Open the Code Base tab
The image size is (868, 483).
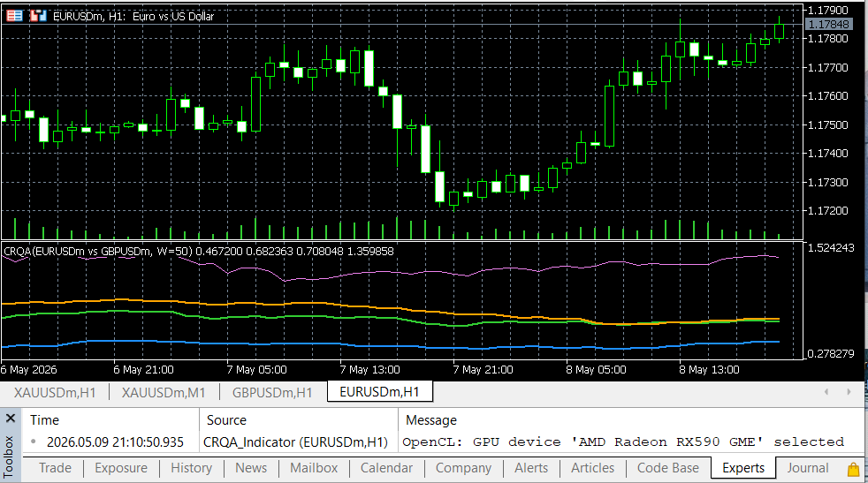coord(667,468)
